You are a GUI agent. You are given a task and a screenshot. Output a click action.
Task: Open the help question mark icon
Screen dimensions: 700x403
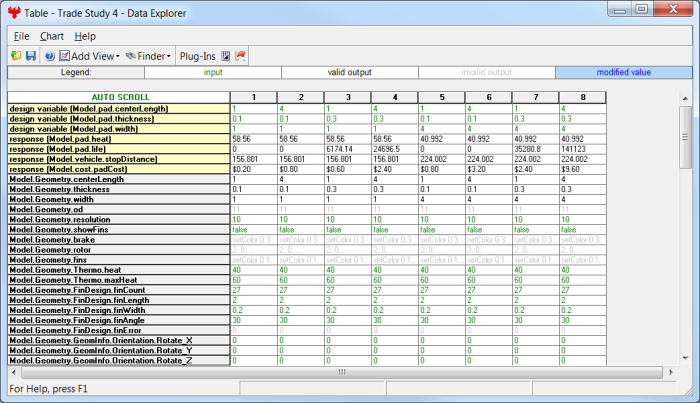click(49, 56)
